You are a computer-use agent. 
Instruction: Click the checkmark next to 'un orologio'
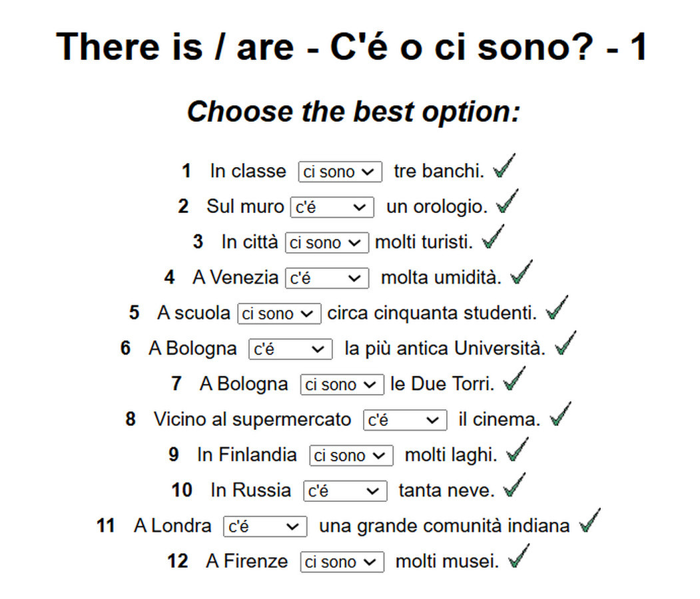pyautogui.click(x=508, y=202)
